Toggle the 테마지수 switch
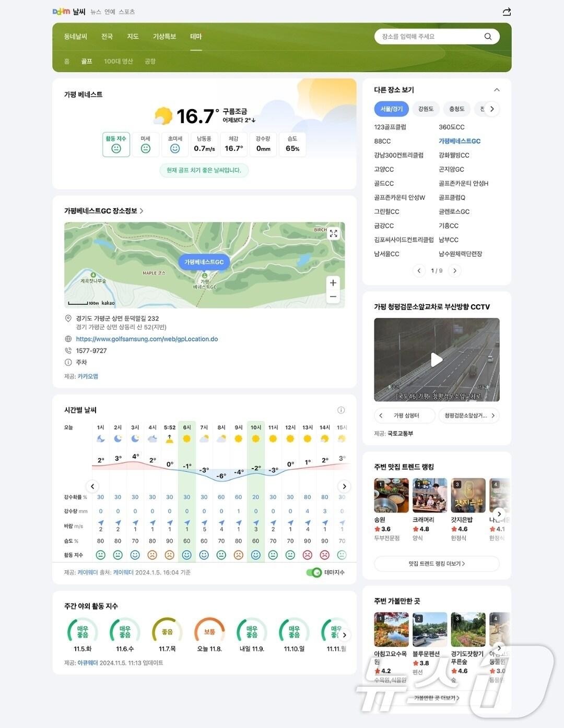 tap(314, 572)
